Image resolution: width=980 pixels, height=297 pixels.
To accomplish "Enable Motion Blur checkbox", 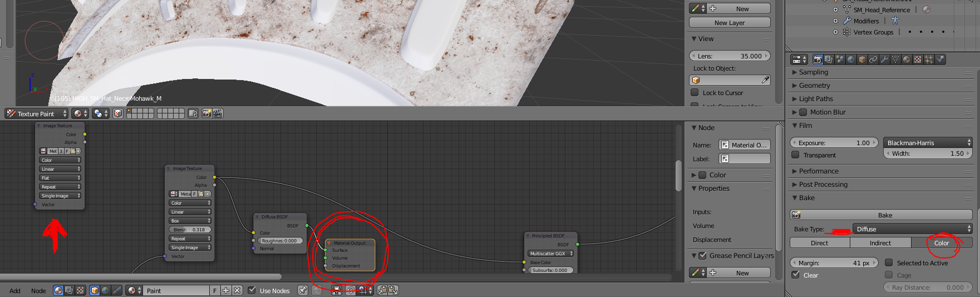I will [803, 112].
